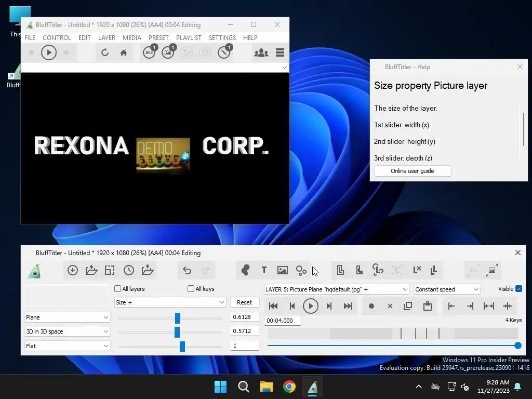Open the PRESET menu
Image resolution: width=532 pixels, height=399 pixels.
tap(158, 37)
